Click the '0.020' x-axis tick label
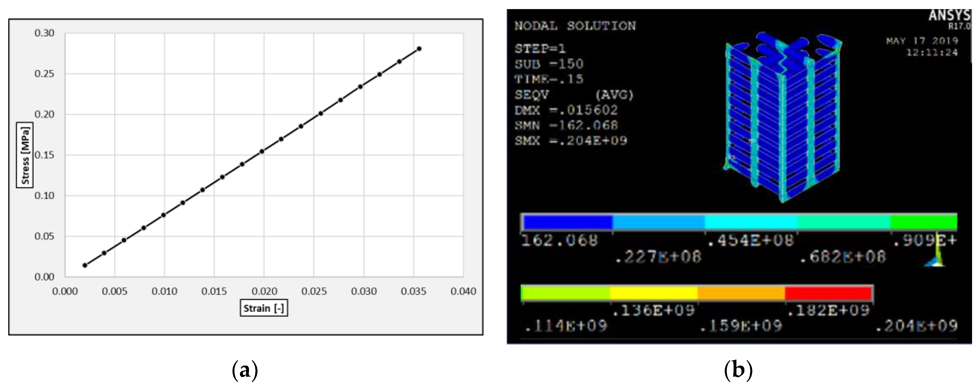 264,292
